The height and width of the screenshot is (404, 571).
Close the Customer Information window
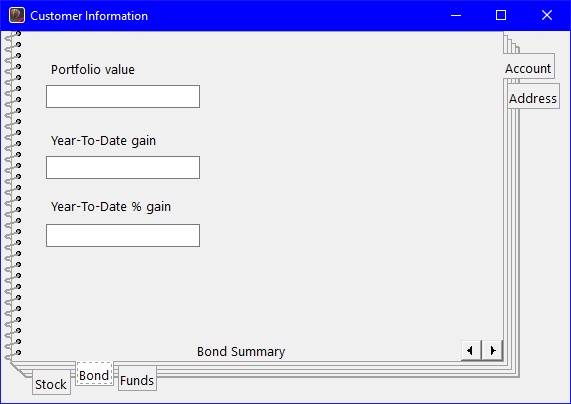(x=547, y=15)
